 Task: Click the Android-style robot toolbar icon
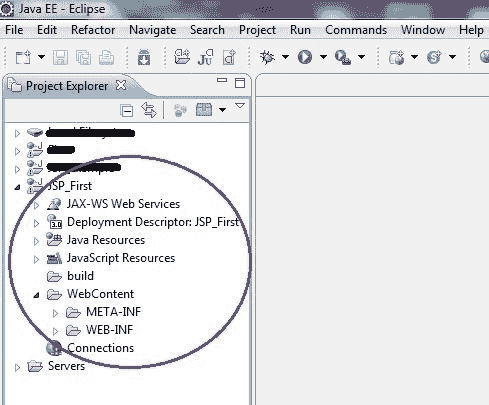(144, 57)
